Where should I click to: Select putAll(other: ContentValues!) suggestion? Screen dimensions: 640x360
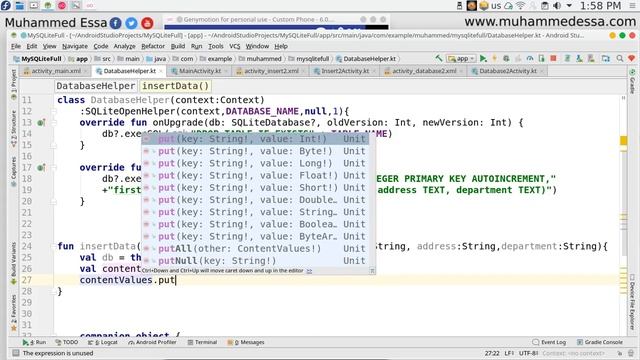[x=256, y=249]
